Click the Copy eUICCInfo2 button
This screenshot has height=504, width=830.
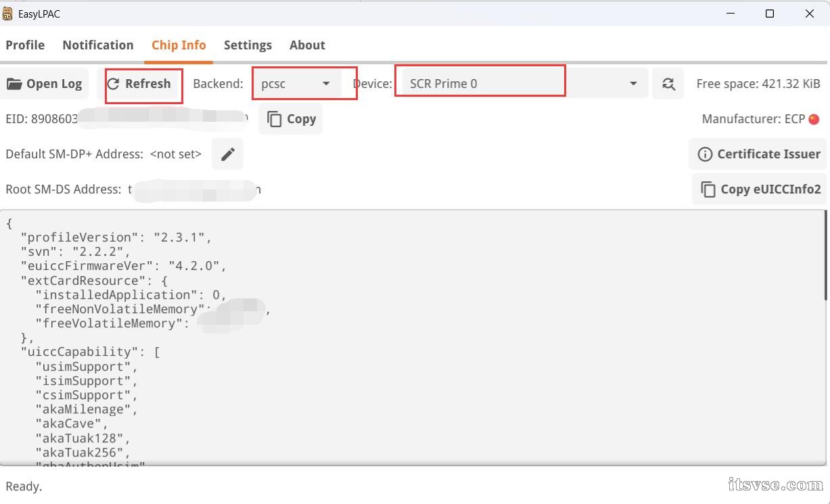point(760,189)
